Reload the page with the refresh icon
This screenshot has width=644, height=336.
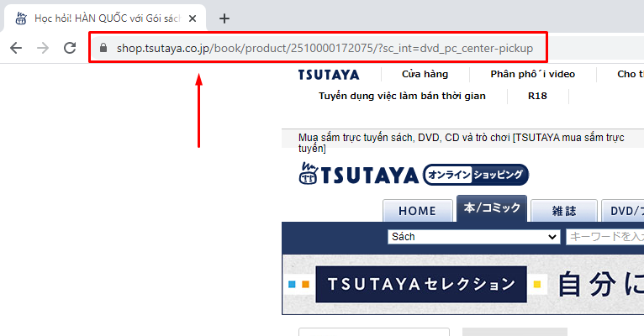(70, 48)
